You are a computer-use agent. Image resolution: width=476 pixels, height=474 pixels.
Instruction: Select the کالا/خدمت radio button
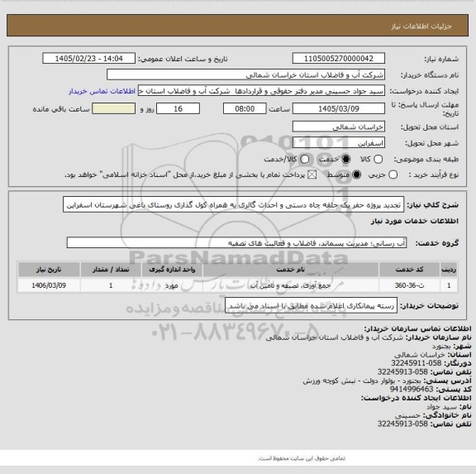click(304, 159)
